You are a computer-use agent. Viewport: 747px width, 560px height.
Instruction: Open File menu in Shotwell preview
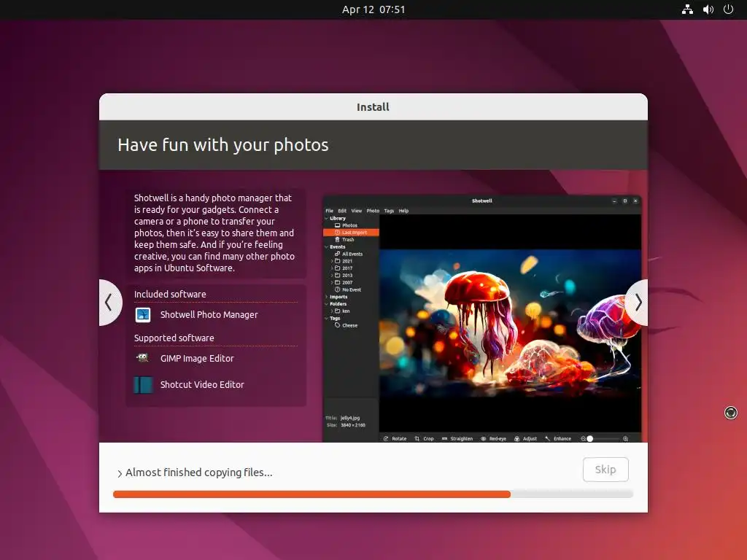329,211
